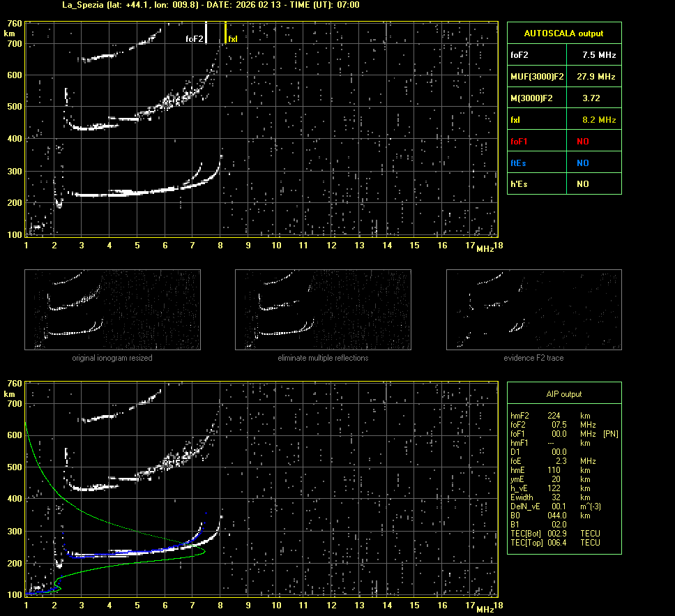Click the AUTOSCALA output header
The height and width of the screenshot is (616, 675).
(x=563, y=33)
